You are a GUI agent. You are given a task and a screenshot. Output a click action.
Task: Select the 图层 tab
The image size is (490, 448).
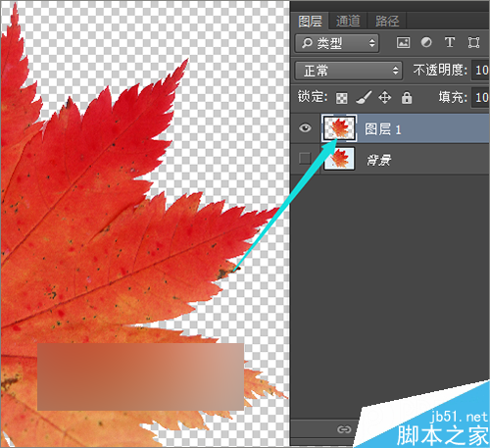tap(310, 21)
